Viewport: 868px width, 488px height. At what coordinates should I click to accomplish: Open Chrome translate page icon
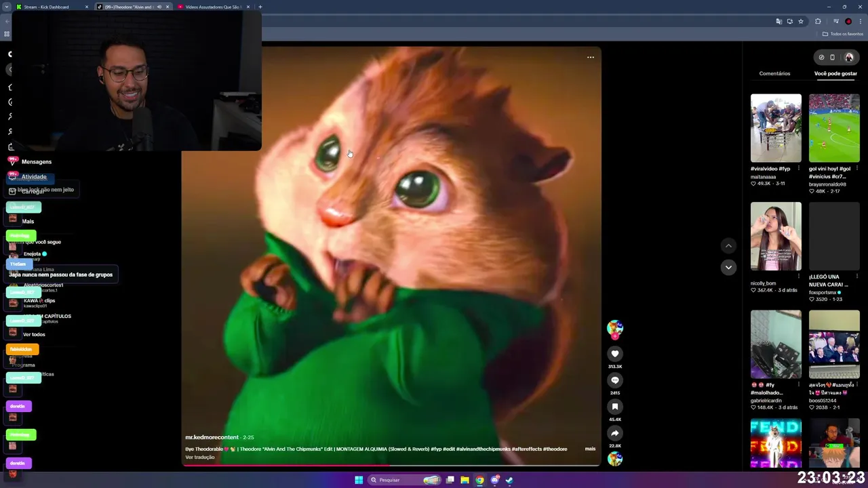pyautogui.click(x=779, y=21)
